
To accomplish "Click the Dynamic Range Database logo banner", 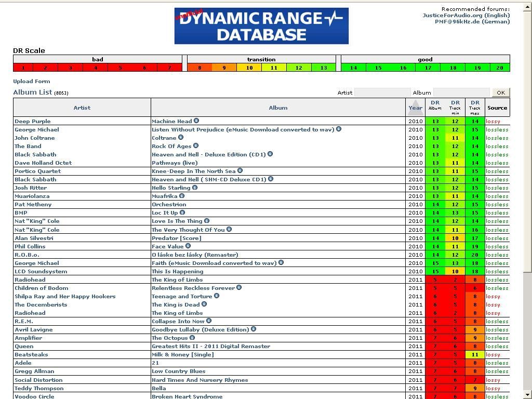I will [x=261, y=26].
